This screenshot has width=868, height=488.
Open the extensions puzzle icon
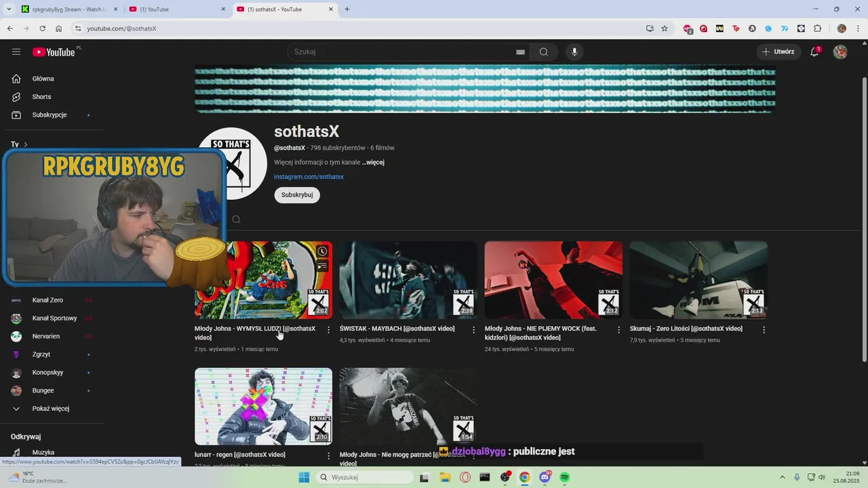(817, 28)
